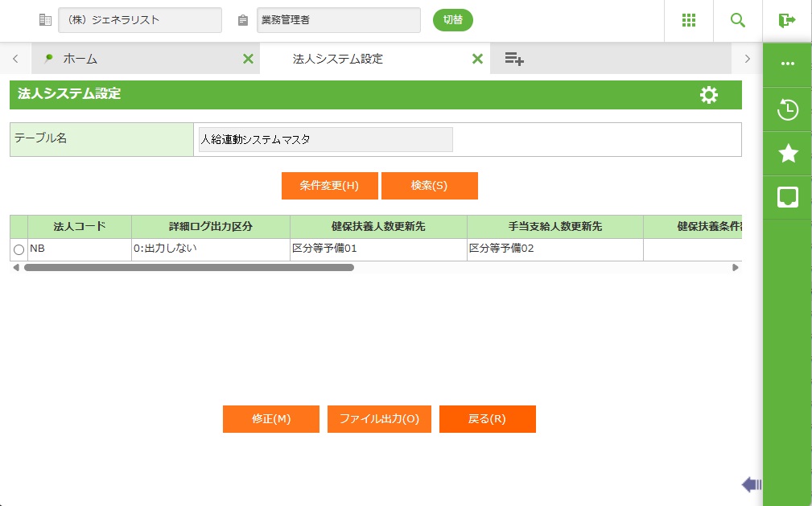This screenshot has height=506, width=812.
Task: Click the search magnifier icon
Action: (x=737, y=21)
